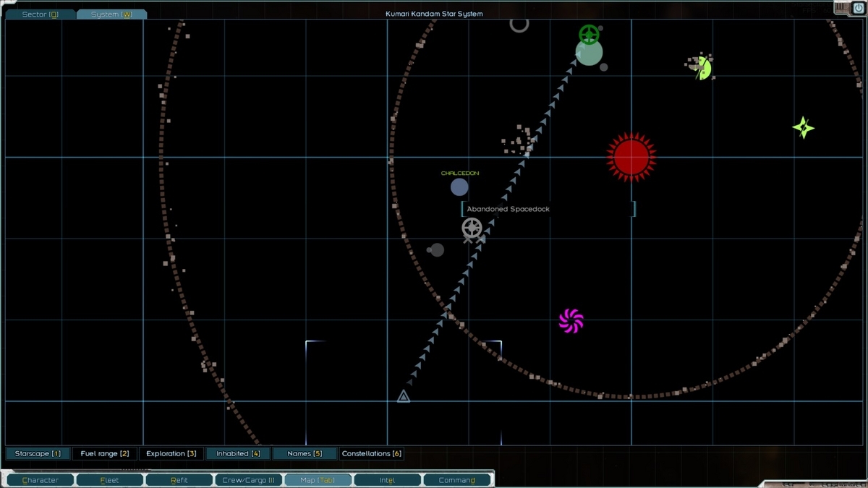868x488 pixels.
Task: Open the Fleet screen
Action: pos(109,480)
